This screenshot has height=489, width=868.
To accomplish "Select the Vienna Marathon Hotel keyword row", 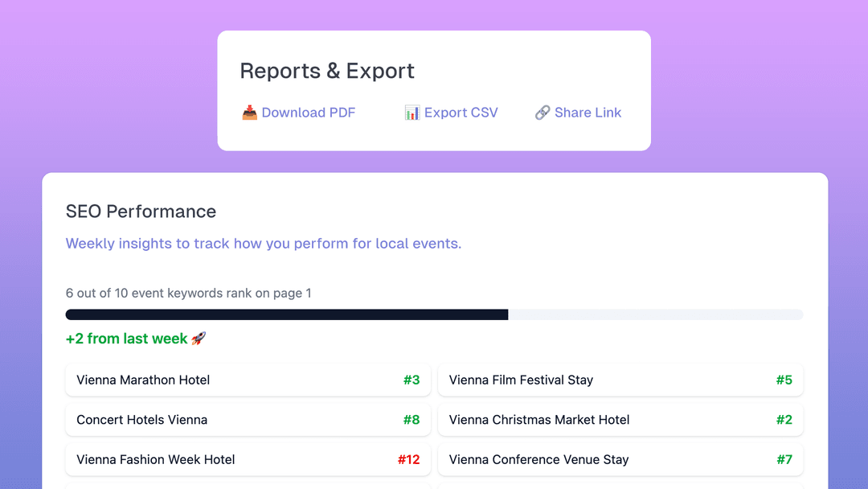I will coord(201,380).
